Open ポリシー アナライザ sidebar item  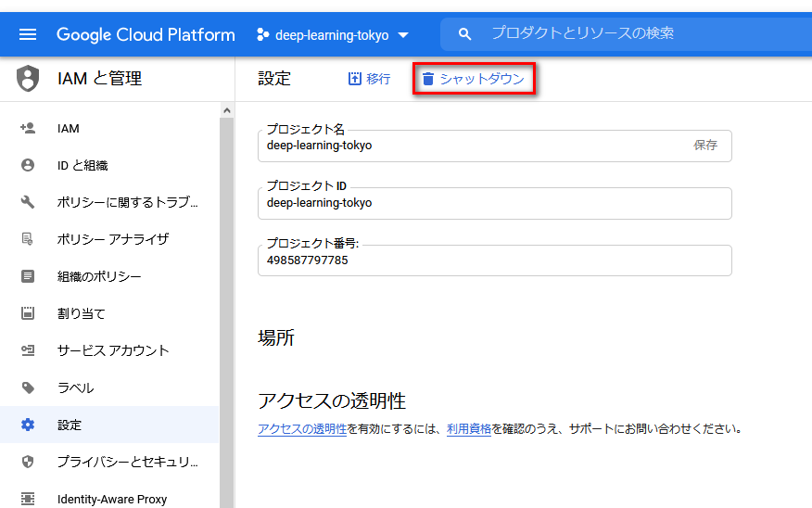coord(109,239)
